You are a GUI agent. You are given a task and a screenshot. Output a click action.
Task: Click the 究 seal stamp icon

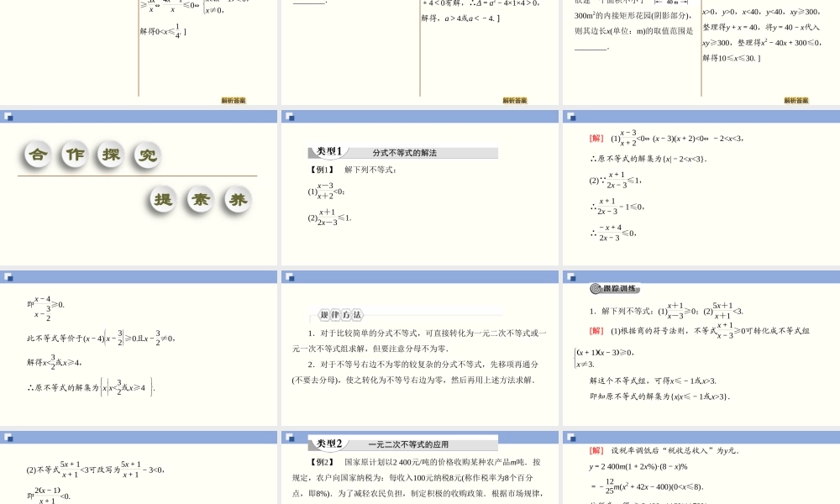coord(146,154)
